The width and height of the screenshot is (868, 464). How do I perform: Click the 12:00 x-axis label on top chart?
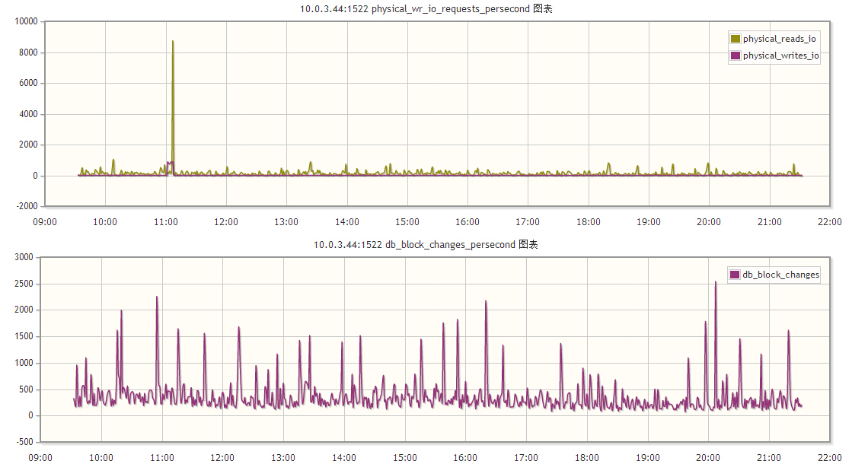click(226, 222)
